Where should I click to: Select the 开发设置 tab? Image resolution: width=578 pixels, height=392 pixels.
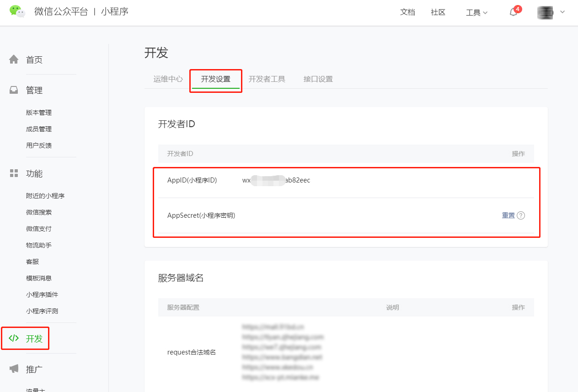[x=216, y=79]
